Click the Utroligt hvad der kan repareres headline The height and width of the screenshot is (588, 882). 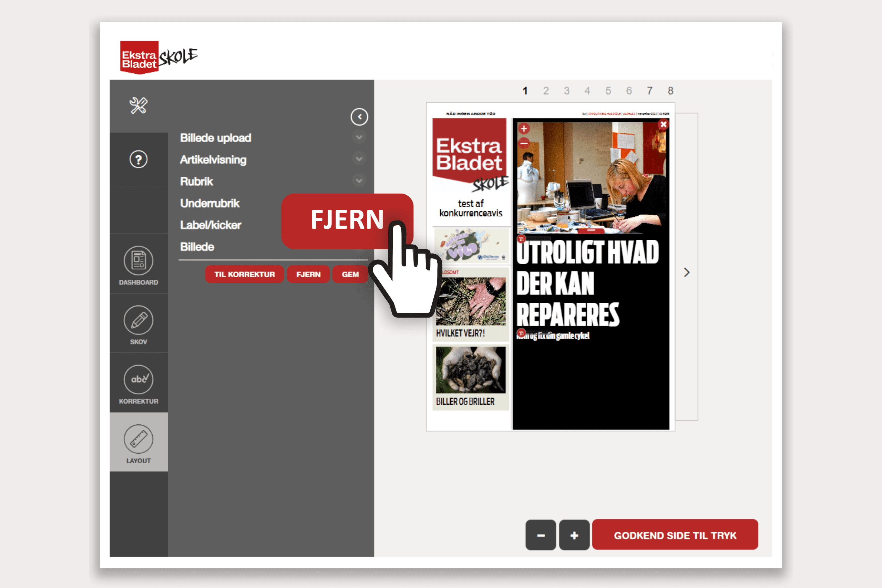coord(587,283)
